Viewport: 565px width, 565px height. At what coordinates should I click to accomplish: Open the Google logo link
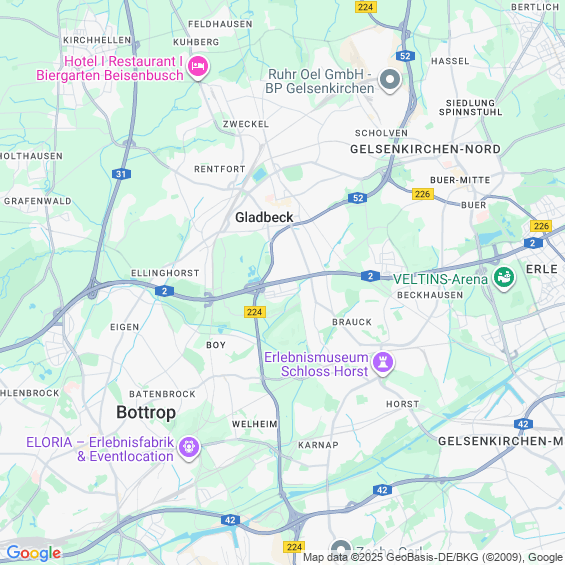click(x=34, y=553)
